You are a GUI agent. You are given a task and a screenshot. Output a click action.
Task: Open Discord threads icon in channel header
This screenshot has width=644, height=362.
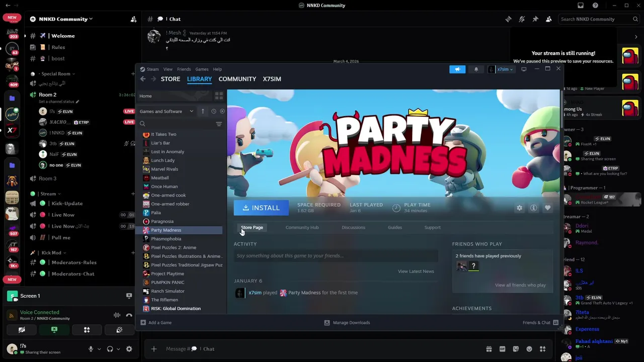click(508, 19)
